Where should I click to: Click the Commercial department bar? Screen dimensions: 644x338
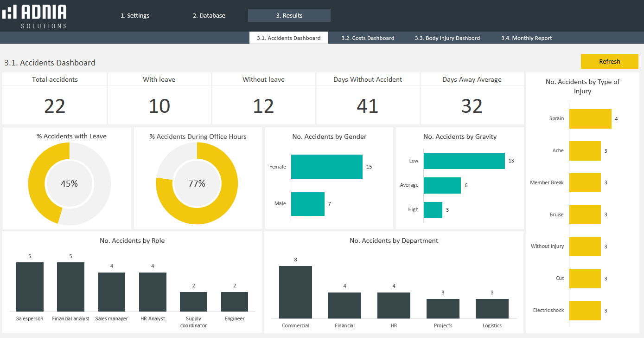(x=295, y=292)
